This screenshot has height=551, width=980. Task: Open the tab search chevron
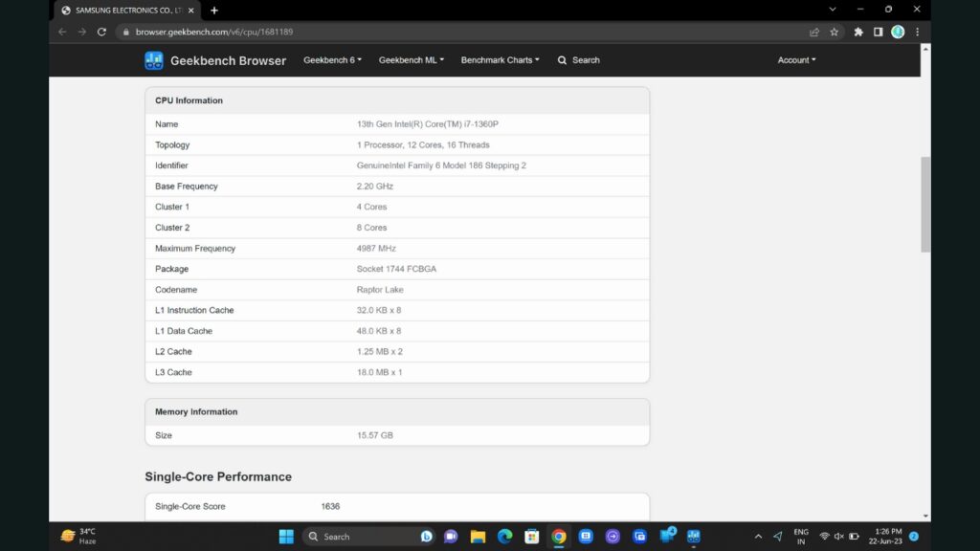click(833, 10)
